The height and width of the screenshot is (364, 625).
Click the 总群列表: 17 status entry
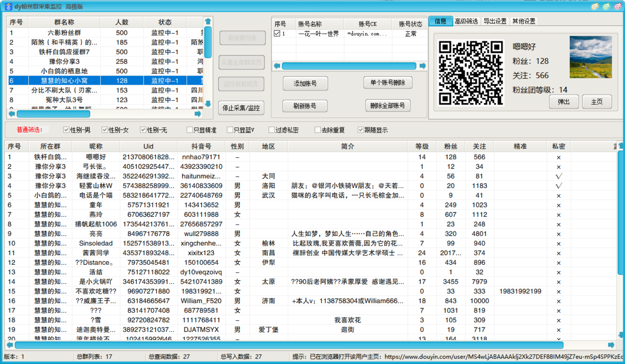[94, 357]
